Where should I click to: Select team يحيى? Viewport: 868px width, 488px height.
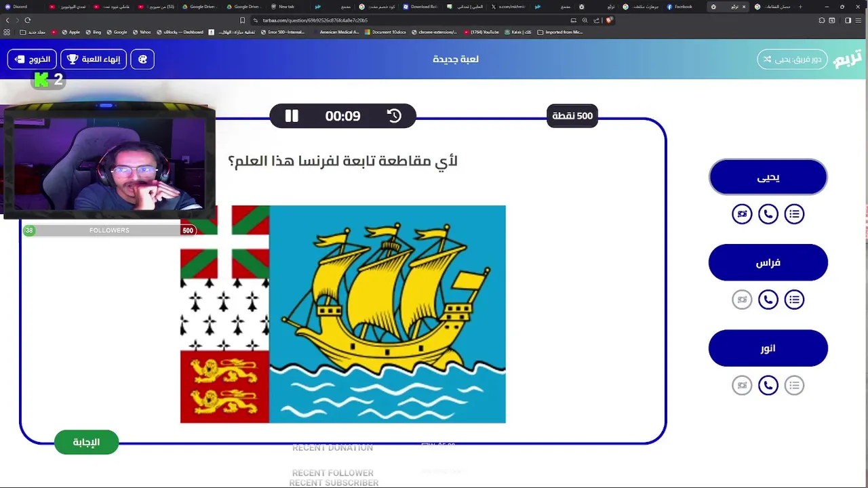click(768, 177)
